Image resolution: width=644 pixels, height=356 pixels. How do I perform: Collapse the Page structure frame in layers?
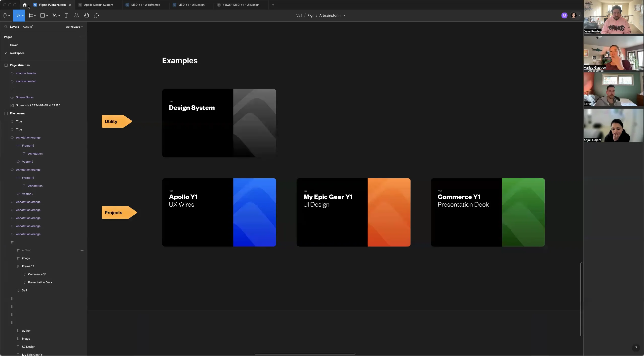pyautogui.click(x=6, y=65)
